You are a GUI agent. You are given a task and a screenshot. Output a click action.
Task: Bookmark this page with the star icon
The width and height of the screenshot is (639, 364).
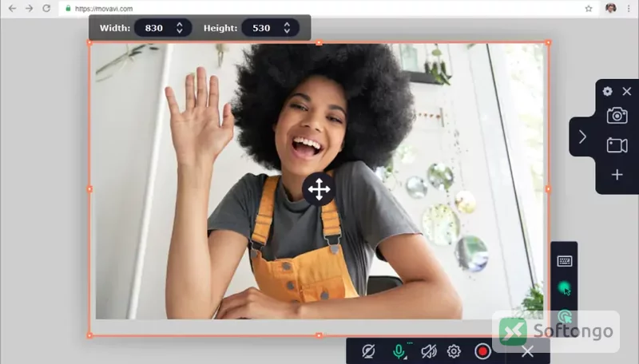tap(589, 9)
